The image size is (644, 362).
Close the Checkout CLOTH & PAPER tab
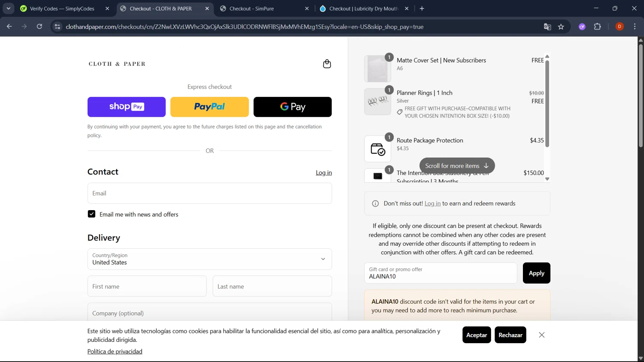(x=207, y=9)
